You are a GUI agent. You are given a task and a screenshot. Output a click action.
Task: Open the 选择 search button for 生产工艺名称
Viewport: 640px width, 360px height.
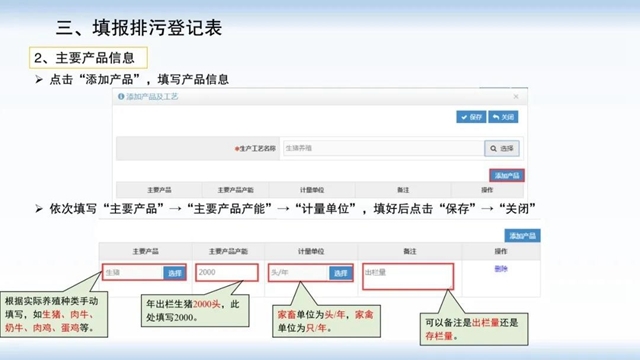point(502,148)
